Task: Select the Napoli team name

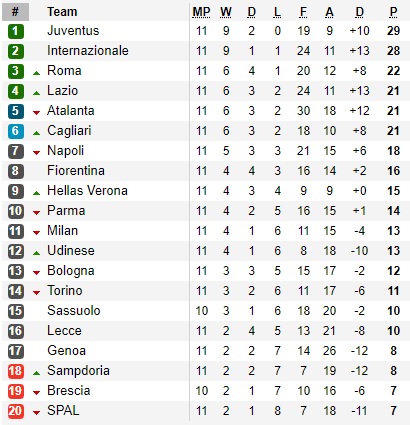Action: [65, 151]
